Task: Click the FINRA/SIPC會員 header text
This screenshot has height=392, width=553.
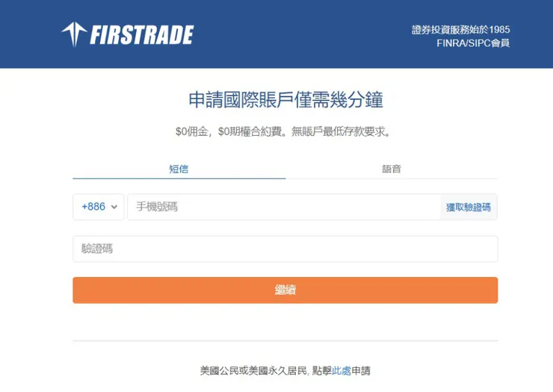Action: 473,43
